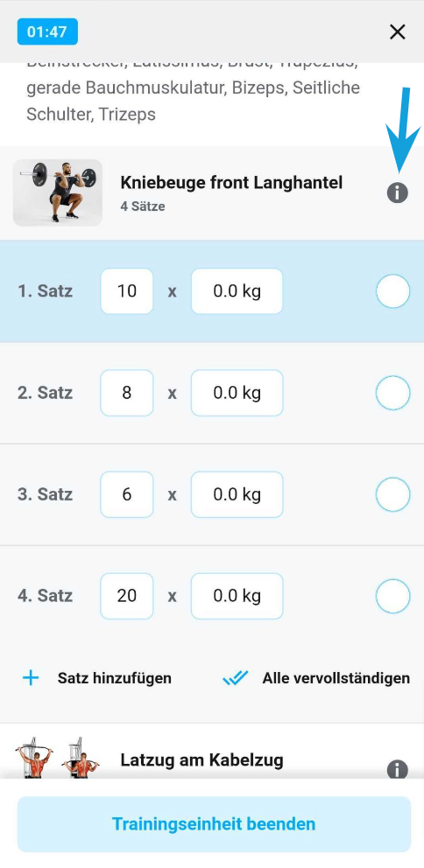Tap the 01:47 workout timer badge

(47, 31)
